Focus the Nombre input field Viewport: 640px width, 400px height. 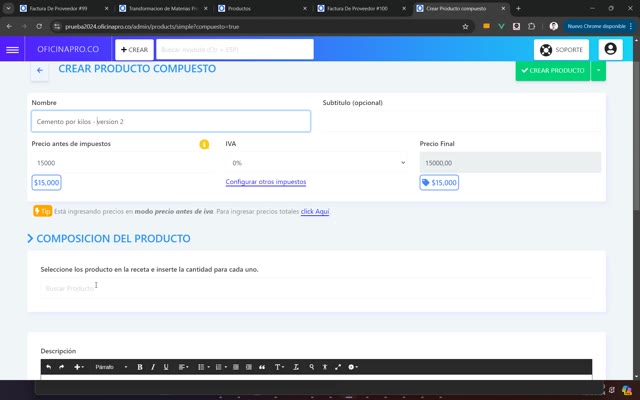171,121
